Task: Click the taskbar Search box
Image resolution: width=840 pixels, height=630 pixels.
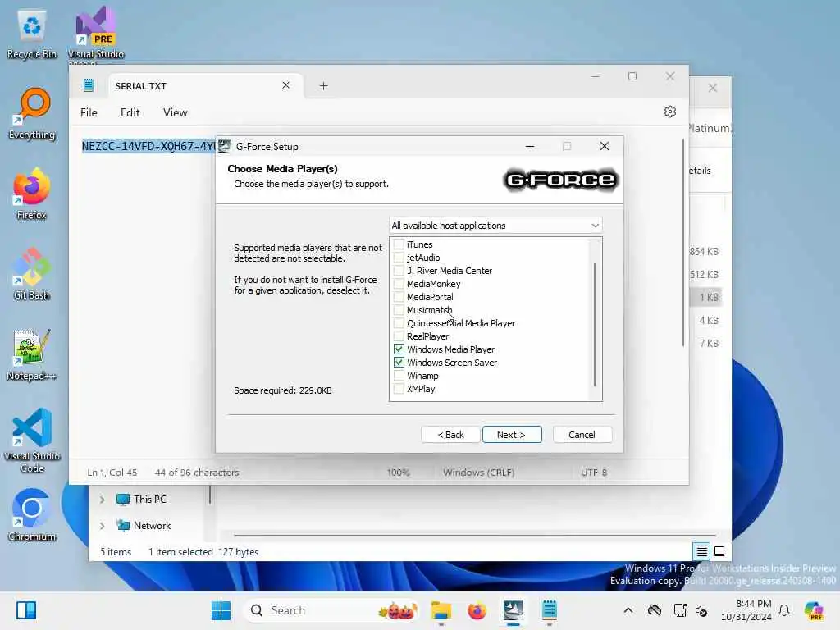Action: (331, 610)
